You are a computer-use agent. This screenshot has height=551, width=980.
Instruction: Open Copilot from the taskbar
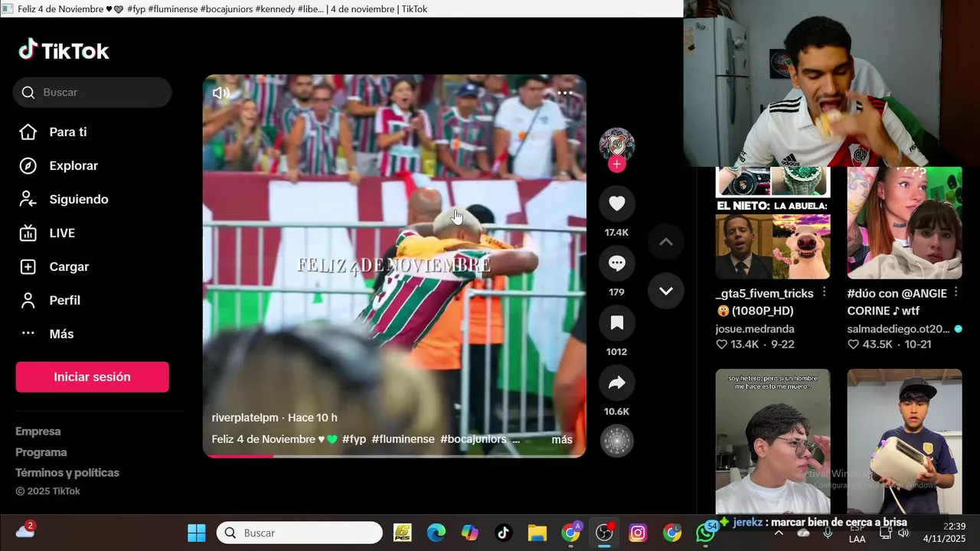pyautogui.click(x=470, y=533)
